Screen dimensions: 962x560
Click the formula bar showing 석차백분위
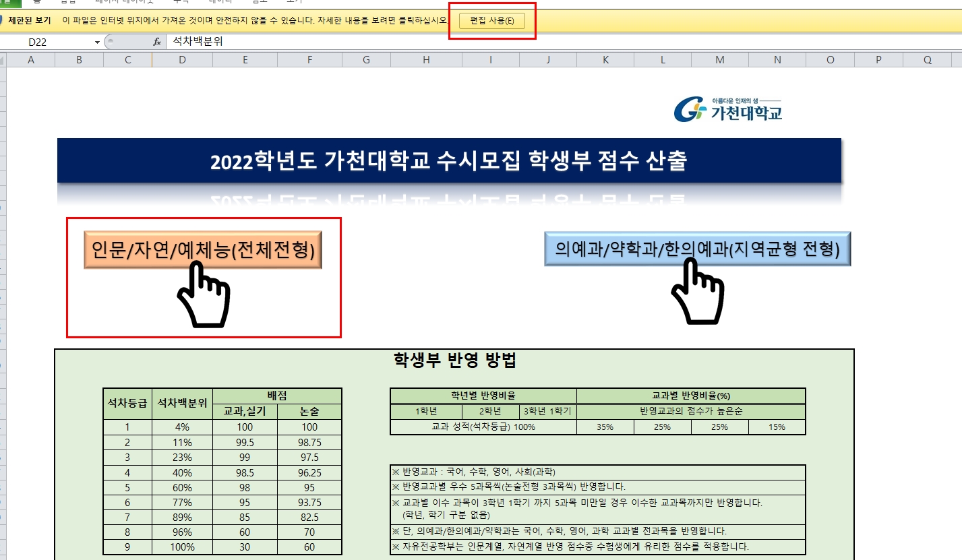click(563, 42)
